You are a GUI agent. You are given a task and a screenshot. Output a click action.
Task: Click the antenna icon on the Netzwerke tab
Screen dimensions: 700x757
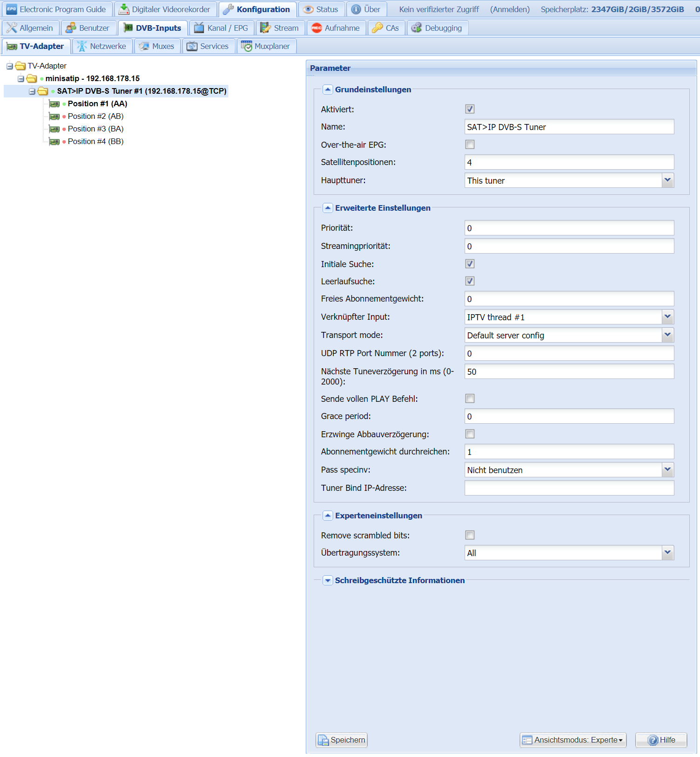[82, 46]
